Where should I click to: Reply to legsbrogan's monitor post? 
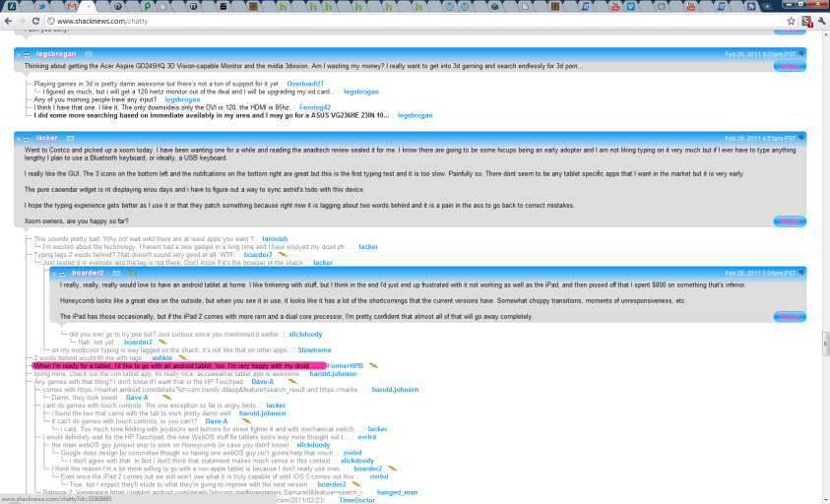[x=790, y=67]
